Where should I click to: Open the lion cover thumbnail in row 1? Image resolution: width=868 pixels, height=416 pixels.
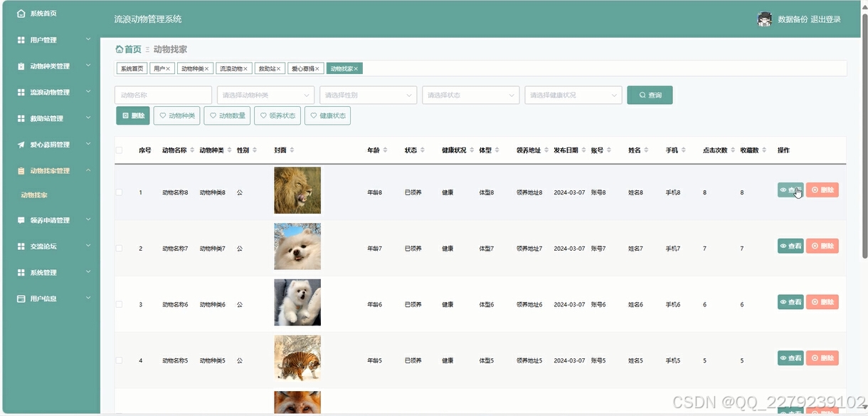297,190
